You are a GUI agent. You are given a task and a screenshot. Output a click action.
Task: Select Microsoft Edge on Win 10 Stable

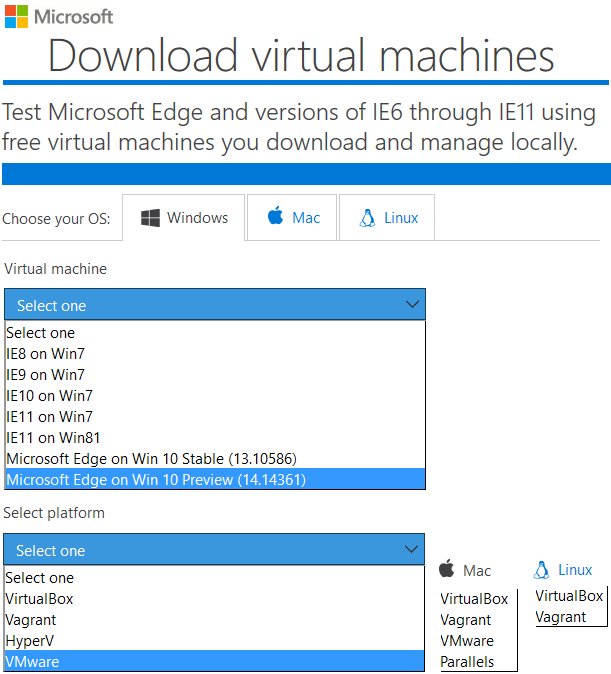pos(215,459)
